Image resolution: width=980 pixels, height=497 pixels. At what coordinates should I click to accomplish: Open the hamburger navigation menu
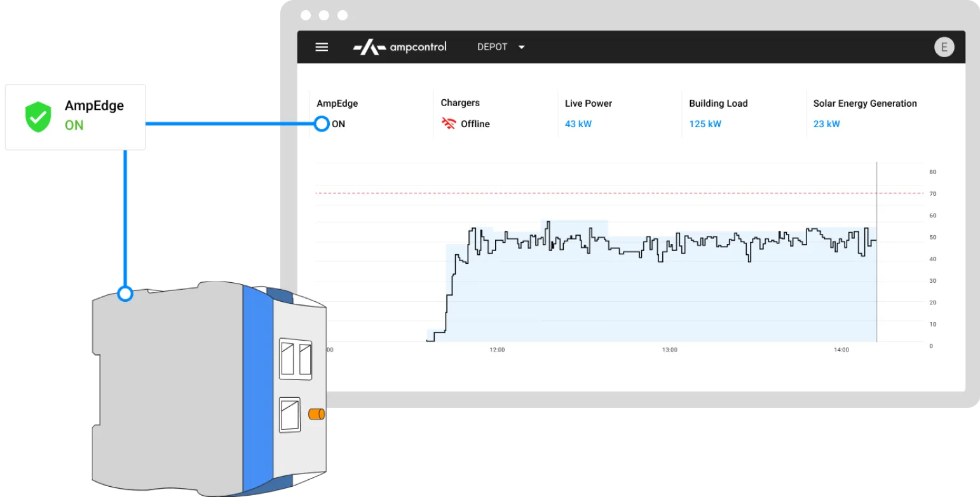pyautogui.click(x=322, y=47)
